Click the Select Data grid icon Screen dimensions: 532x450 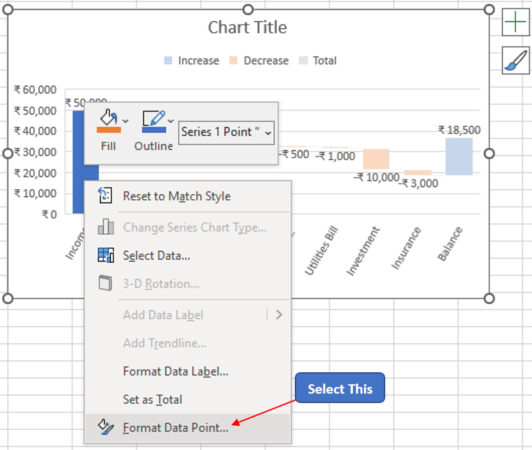tap(106, 255)
